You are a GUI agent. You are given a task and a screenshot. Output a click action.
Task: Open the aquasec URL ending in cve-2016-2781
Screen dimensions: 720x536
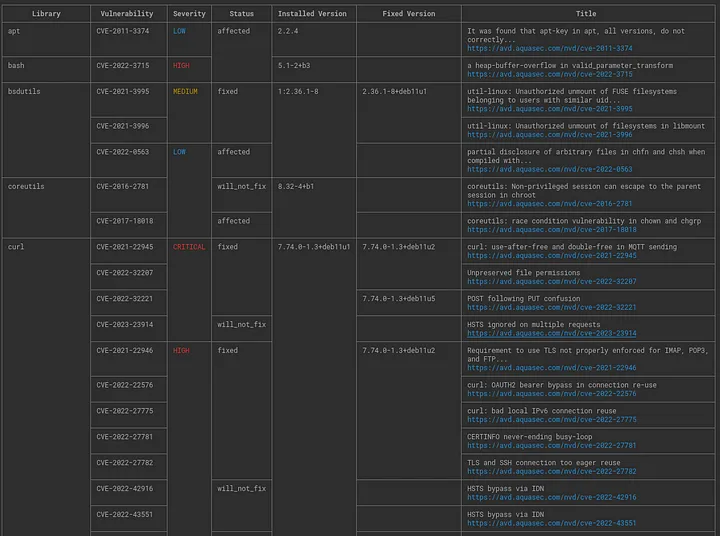tap(550, 203)
